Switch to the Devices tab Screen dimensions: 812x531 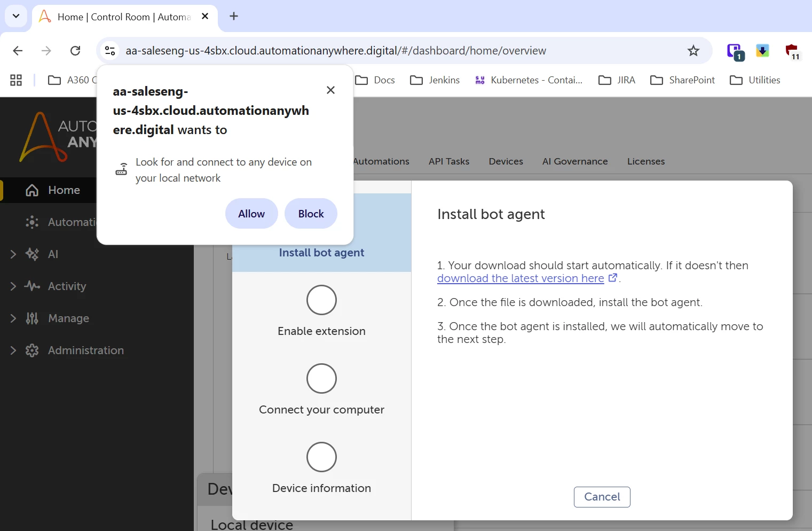(x=506, y=161)
